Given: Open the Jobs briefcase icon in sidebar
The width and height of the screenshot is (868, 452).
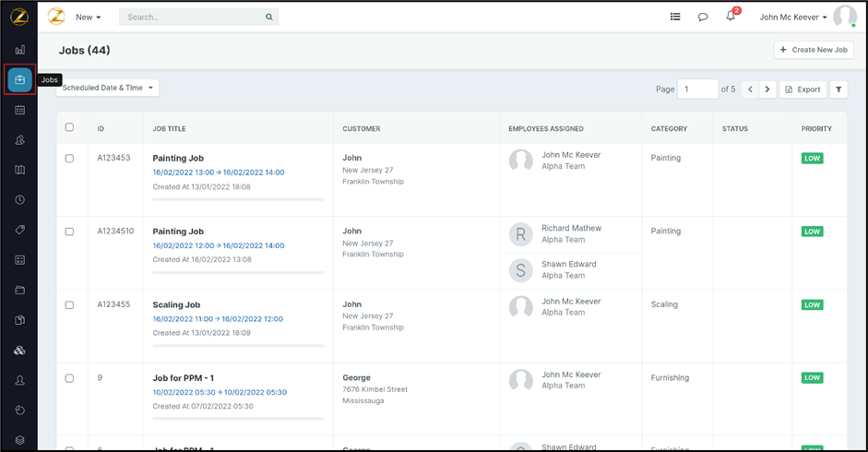Looking at the screenshot, I should pos(19,80).
